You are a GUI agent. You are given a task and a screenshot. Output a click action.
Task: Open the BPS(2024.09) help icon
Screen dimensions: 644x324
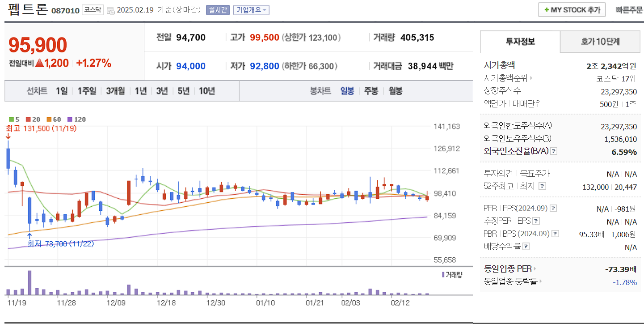click(555, 233)
